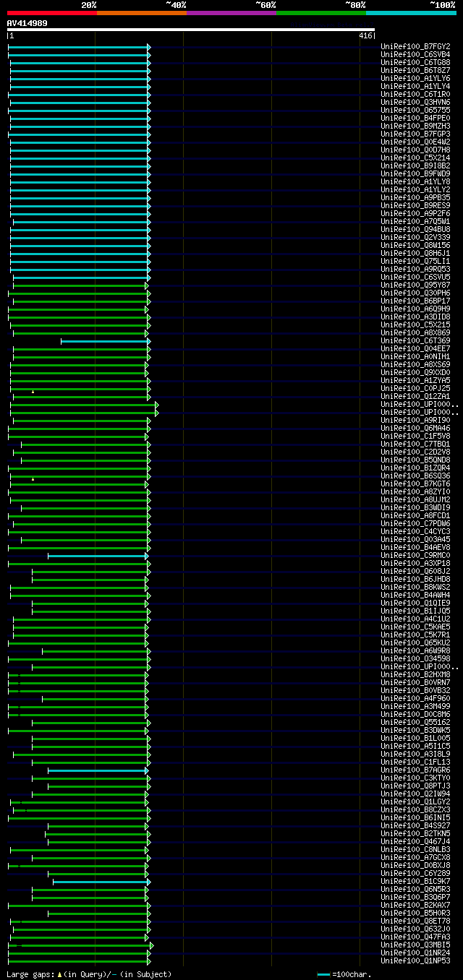Open hit UniRef100_B6T8Z7
The image size is (463, 980).
[415, 71]
